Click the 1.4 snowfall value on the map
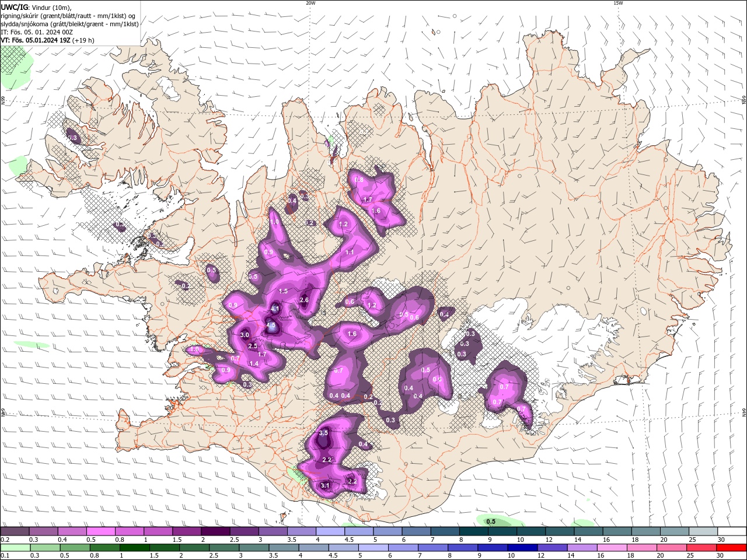The width and height of the screenshot is (747, 560). click(x=254, y=364)
